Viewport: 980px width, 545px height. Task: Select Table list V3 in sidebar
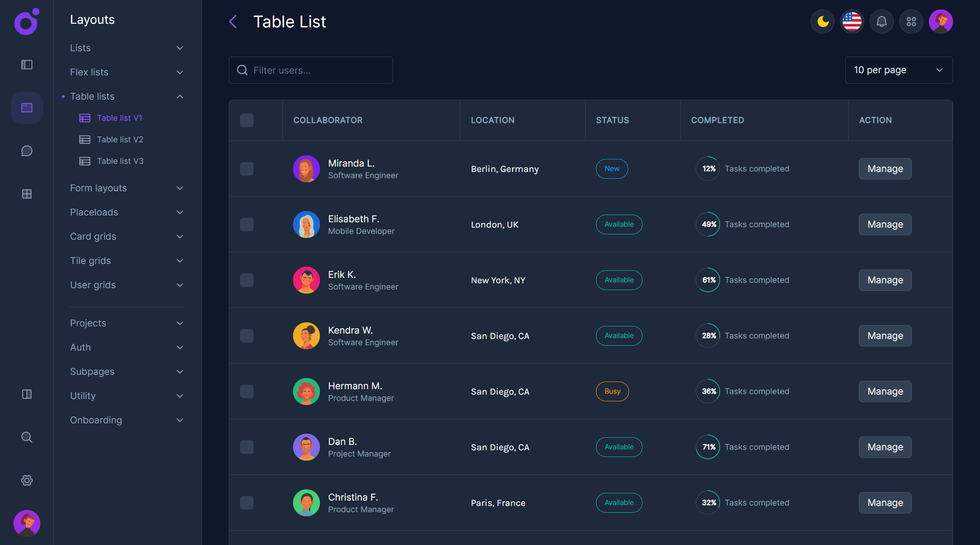pyautogui.click(x=120, y=161)
